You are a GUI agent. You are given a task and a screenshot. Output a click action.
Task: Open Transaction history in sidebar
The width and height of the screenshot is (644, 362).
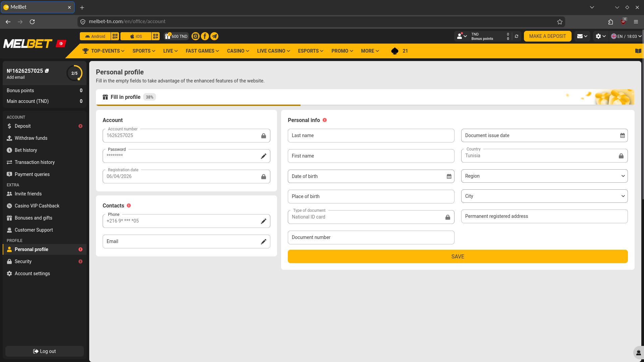point(45,162)
